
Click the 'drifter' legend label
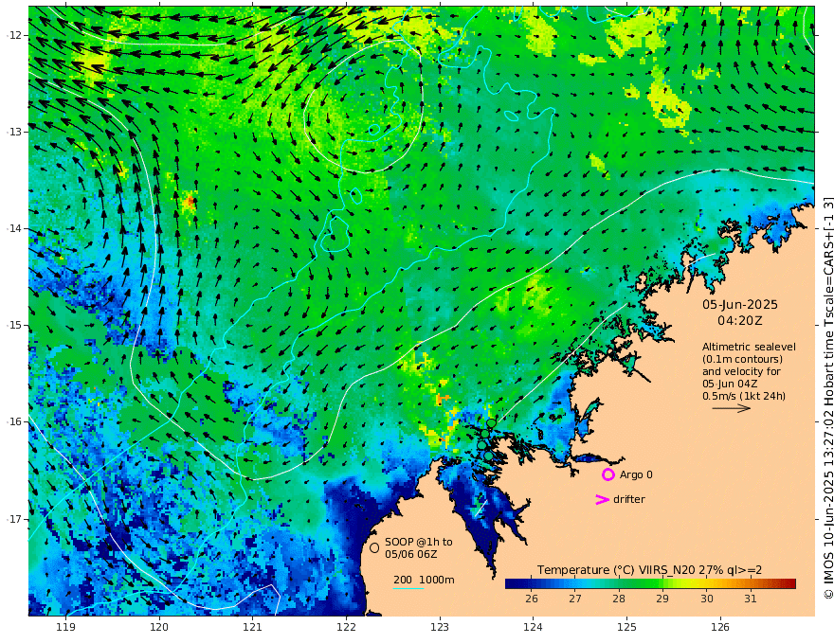coord(628,499)
